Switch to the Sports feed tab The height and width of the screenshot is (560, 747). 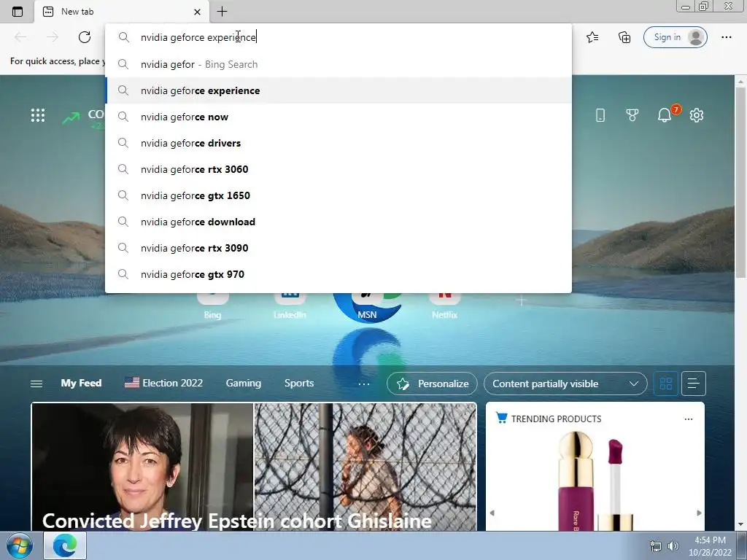(x=299, y=384)
